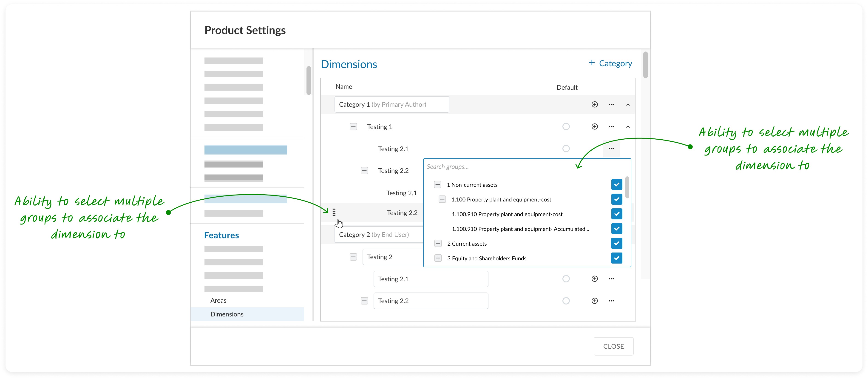
Task: Collapse the Testing 2.2 tree node in Category 1
Action: (364, 171)
